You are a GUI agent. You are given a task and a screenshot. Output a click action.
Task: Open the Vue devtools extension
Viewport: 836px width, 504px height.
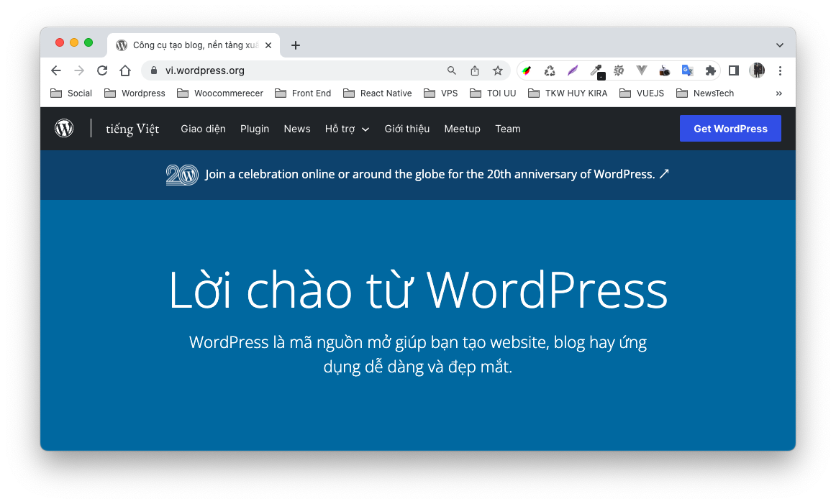pyautogui.click(x=641, y=70)
